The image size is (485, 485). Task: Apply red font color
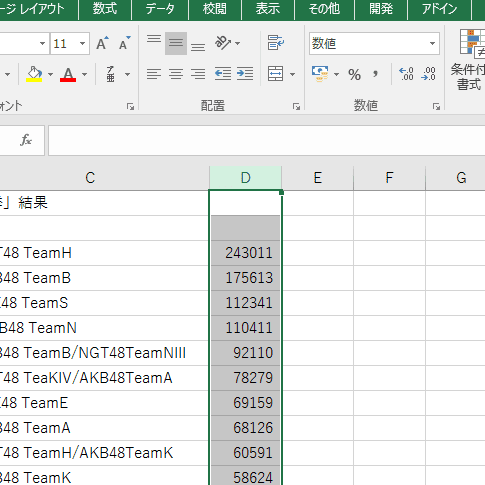68,74
